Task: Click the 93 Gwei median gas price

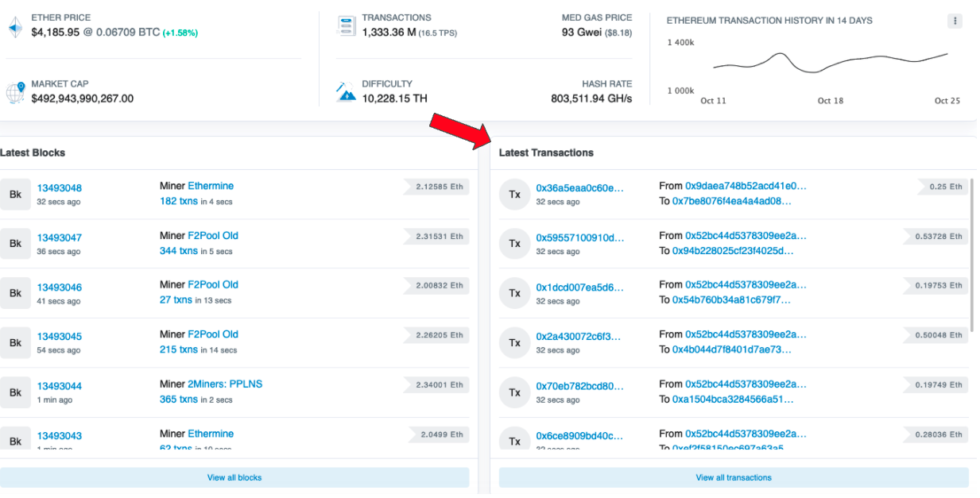Action: (582, 33)
